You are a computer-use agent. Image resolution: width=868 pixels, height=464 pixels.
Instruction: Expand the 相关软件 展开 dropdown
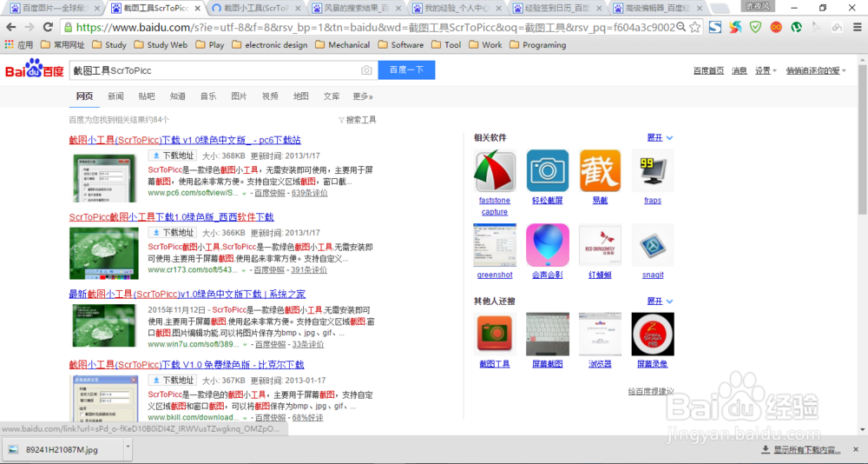point(660,137)
